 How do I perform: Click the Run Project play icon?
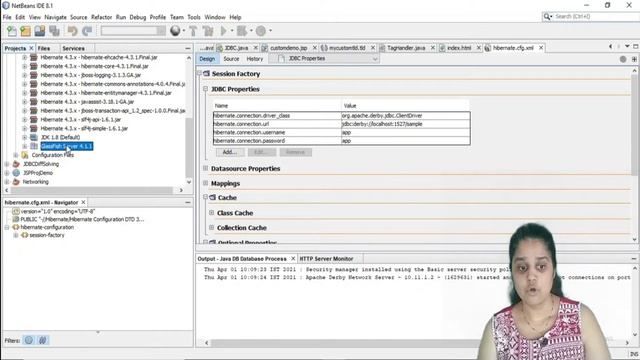point(224,31)
